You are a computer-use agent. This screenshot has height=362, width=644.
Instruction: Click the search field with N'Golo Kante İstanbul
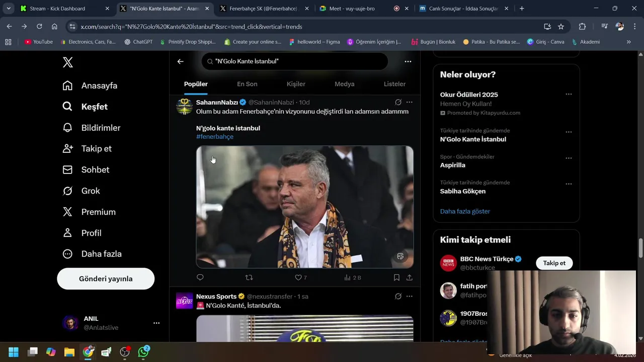pyautogui.click(x=295, y=61)
